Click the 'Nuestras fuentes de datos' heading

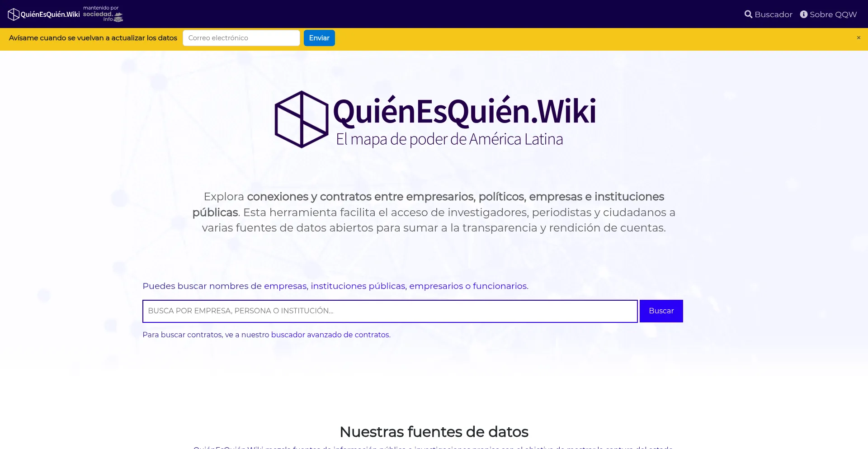click(434, 432)
